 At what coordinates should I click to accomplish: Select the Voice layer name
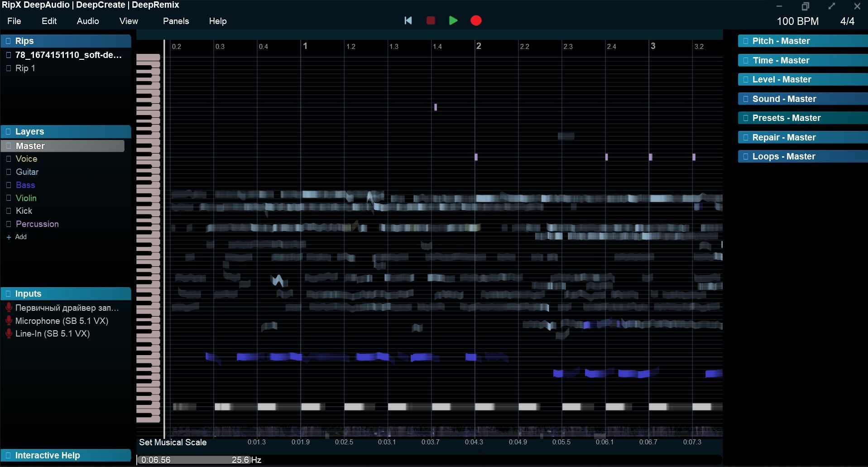[x=26, y=159]
